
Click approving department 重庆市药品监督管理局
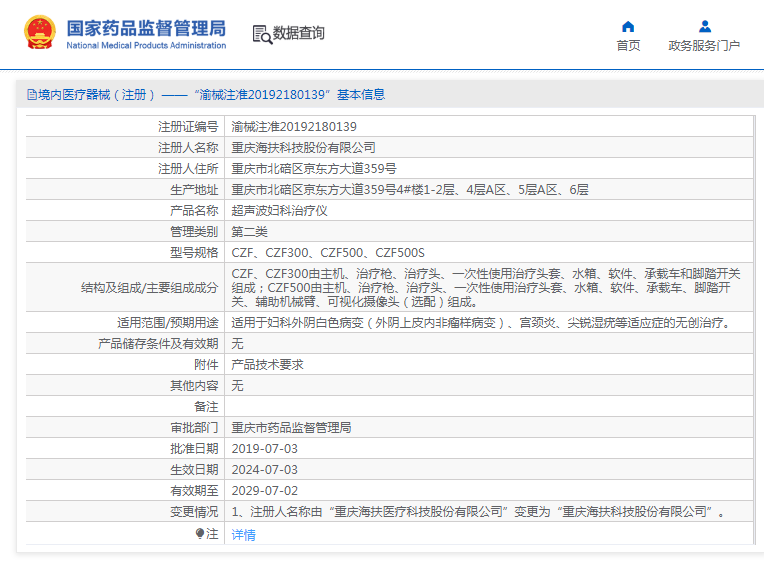(x=291, y=428)
